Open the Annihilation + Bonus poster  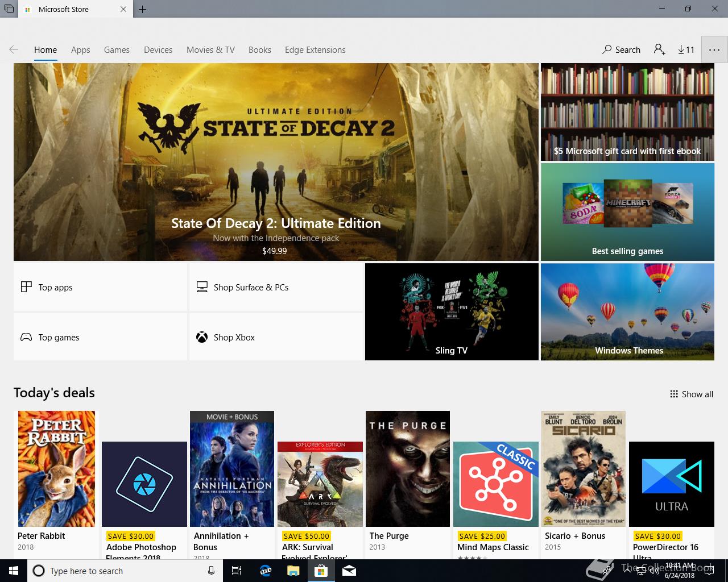tap(232, 469)
